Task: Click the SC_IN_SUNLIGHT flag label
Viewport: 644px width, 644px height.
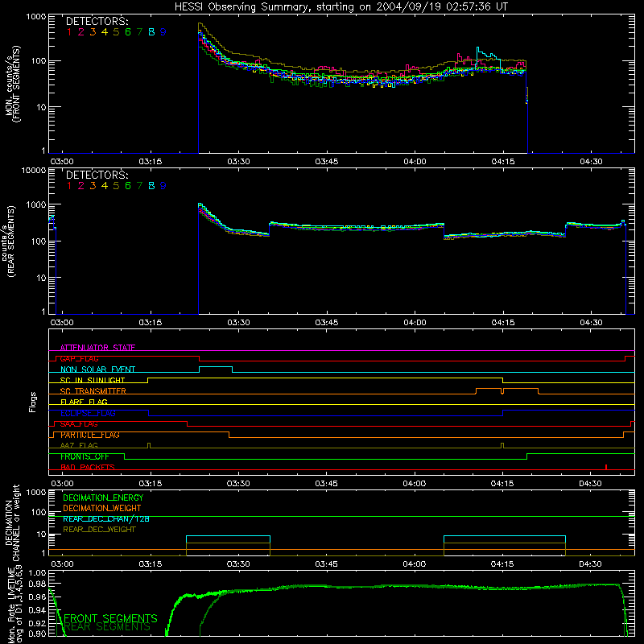Action: (x=93, y=380)
